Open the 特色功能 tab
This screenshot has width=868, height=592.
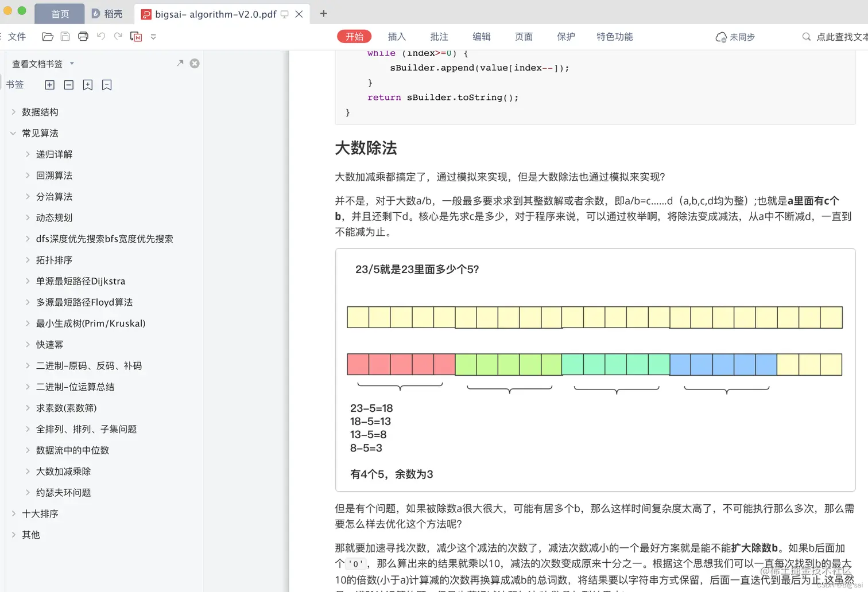(614, 37)
